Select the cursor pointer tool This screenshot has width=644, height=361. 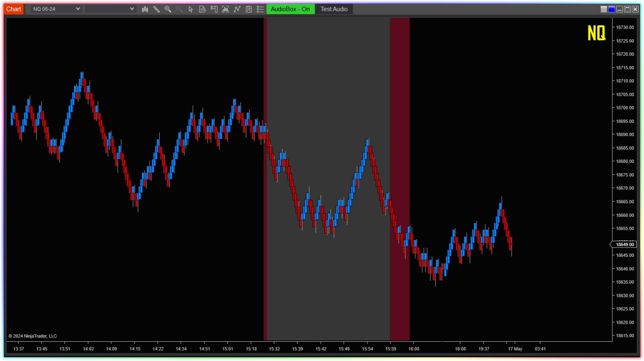coord(191,9)
